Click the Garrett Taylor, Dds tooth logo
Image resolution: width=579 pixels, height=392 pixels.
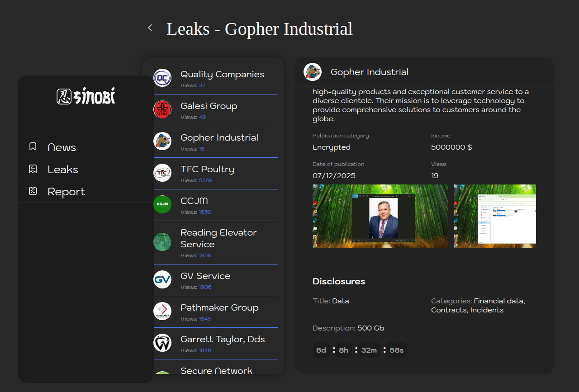tap(162, 343)
